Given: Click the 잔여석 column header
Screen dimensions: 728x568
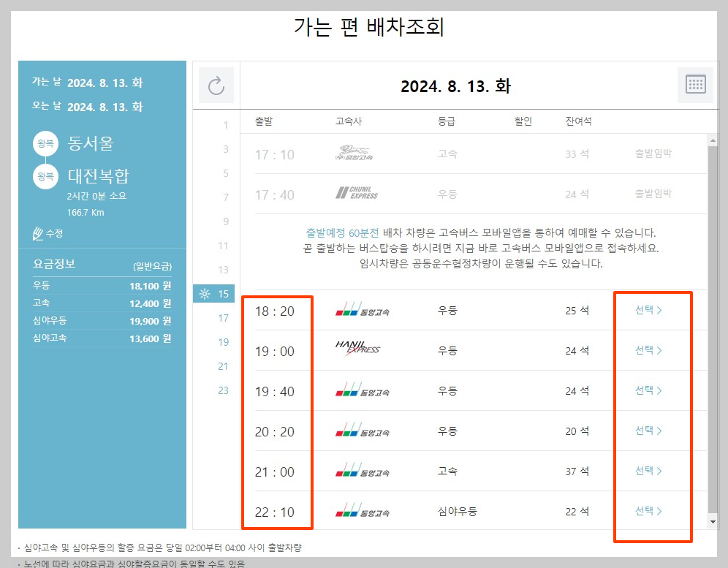Looking at the screenshot, I should (578, 121).
